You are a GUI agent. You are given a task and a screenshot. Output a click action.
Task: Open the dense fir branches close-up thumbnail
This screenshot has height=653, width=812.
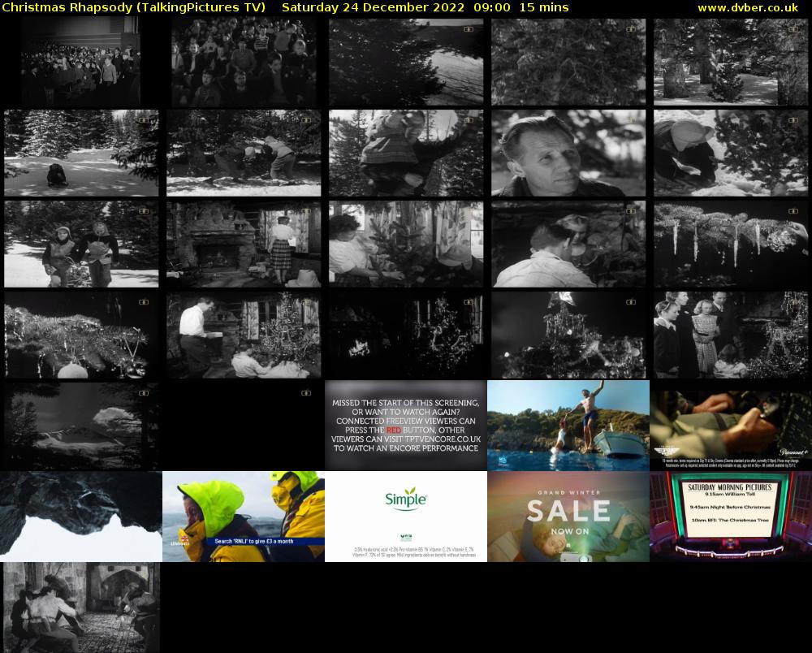(568, 62)
